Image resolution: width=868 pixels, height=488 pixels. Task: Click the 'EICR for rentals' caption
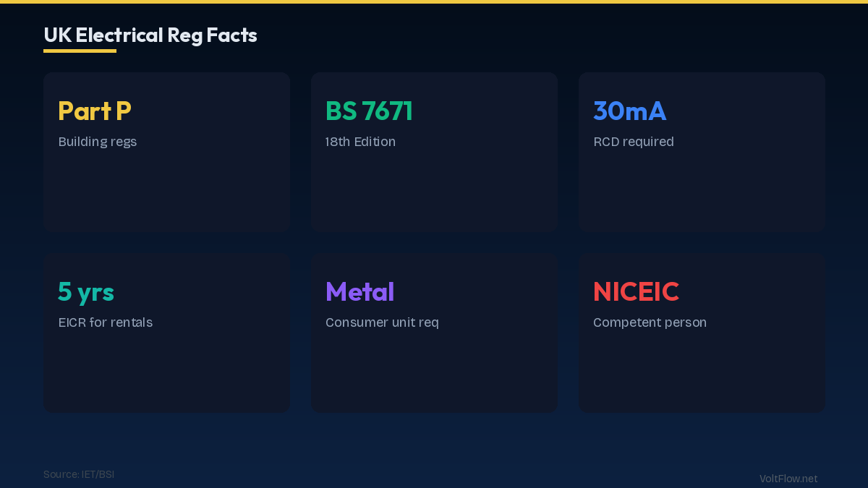click(105, 322)
